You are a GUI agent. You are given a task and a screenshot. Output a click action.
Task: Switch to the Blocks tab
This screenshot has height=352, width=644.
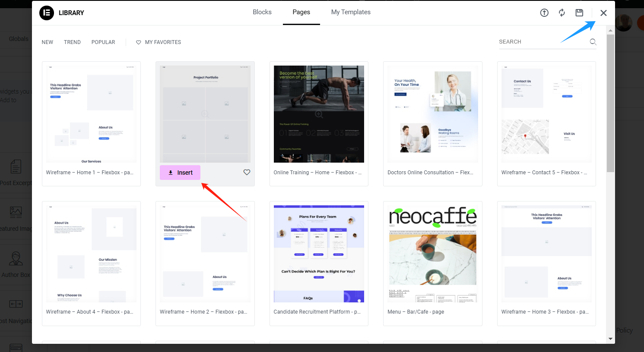tap(262, 12)
